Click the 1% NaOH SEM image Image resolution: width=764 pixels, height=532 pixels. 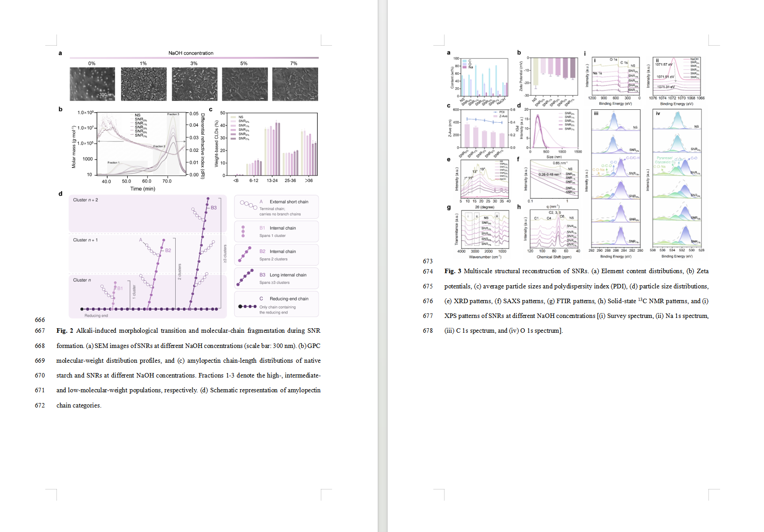click(x=143, y=84)
